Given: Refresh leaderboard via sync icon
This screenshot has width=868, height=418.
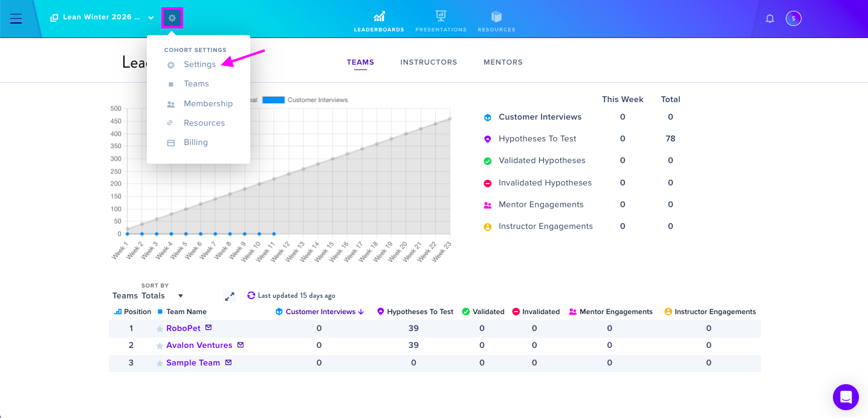Looking at the screenshot, I should tap(251, 295).
